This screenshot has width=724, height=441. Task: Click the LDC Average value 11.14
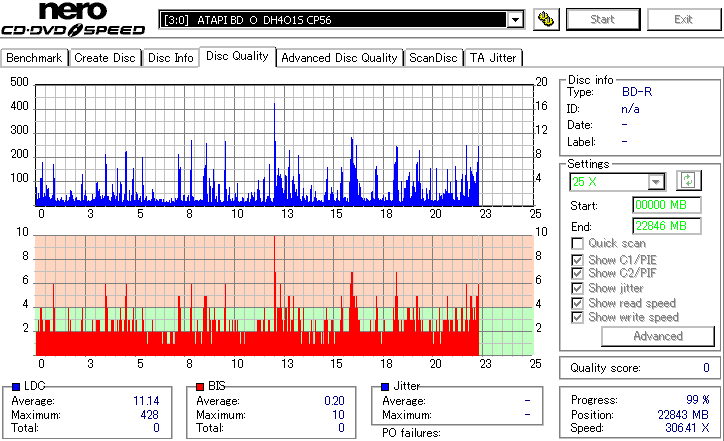click(x=146, y=401)
